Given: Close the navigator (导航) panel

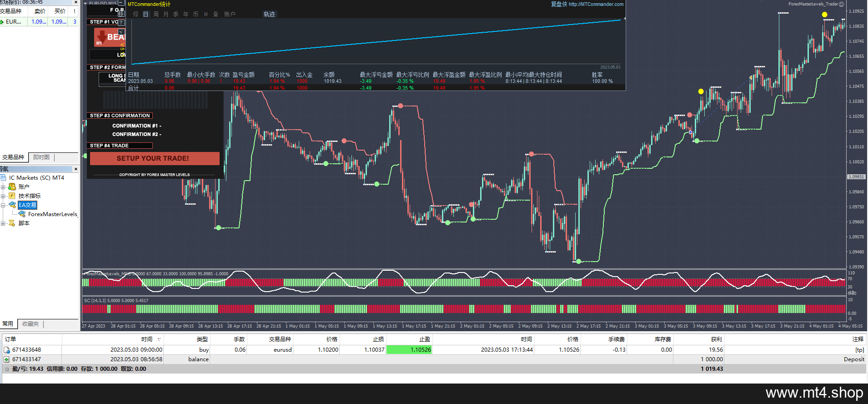Looking at the screenshot, I should [x=76, y=169].
